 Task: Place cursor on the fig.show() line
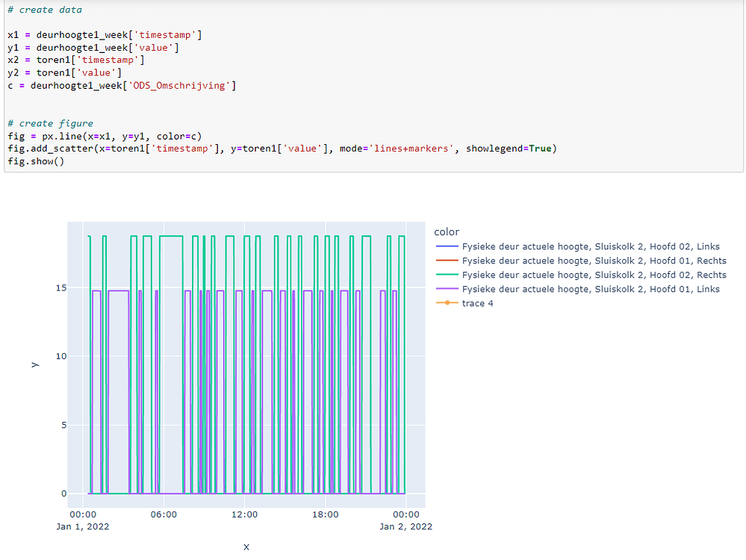point(36,161)
